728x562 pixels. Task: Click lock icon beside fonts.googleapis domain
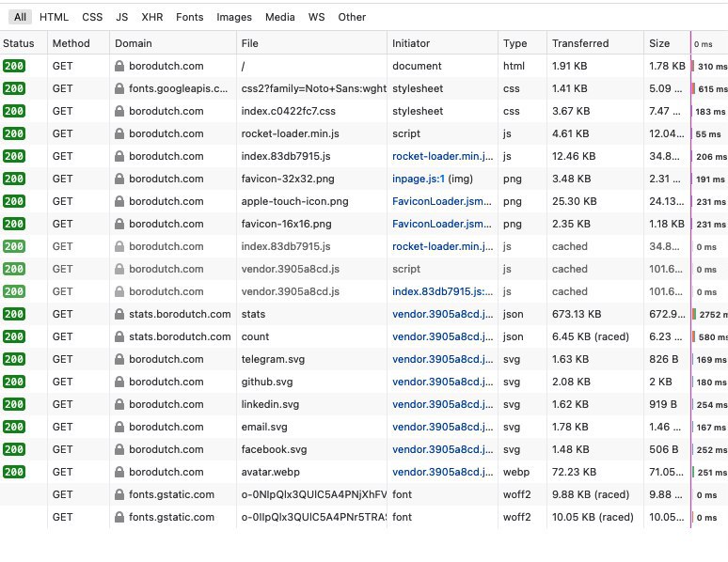point(119,88)
